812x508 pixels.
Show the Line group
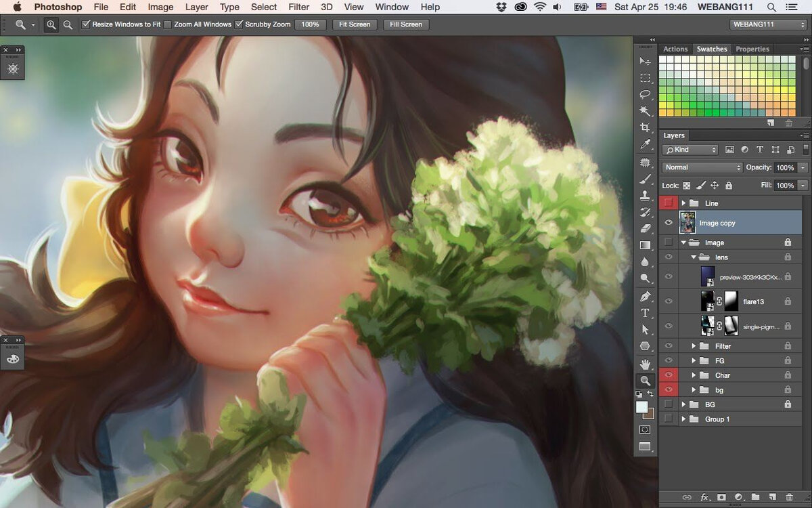669,203
